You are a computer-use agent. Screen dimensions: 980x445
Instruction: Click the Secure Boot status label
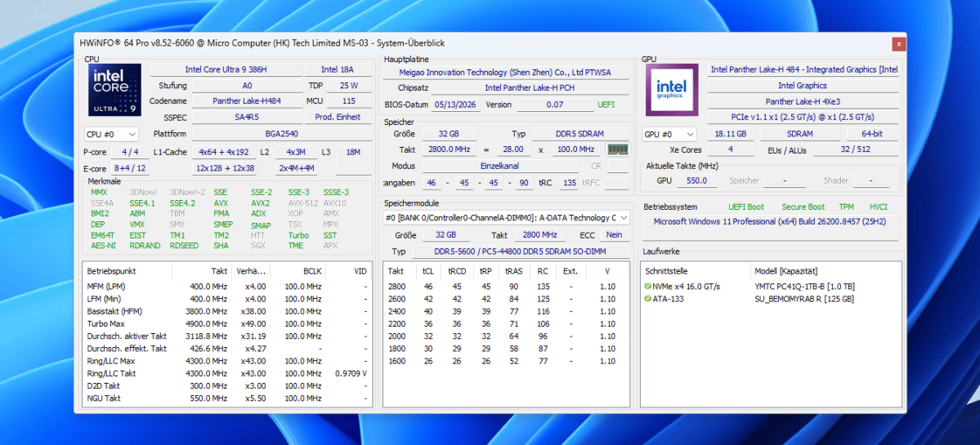[803, 207]
